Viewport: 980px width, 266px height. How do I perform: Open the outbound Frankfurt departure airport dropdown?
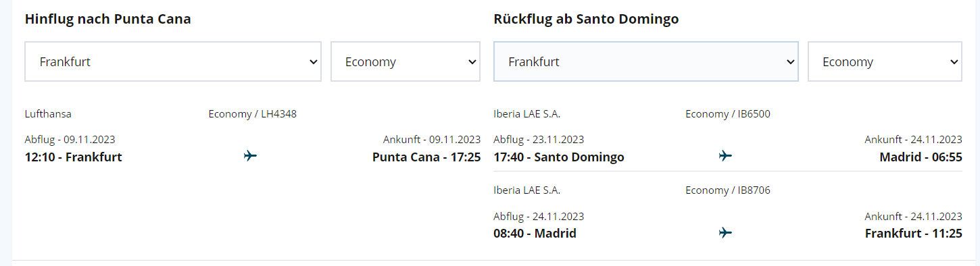pyautogui.click(x=173, y=61)
